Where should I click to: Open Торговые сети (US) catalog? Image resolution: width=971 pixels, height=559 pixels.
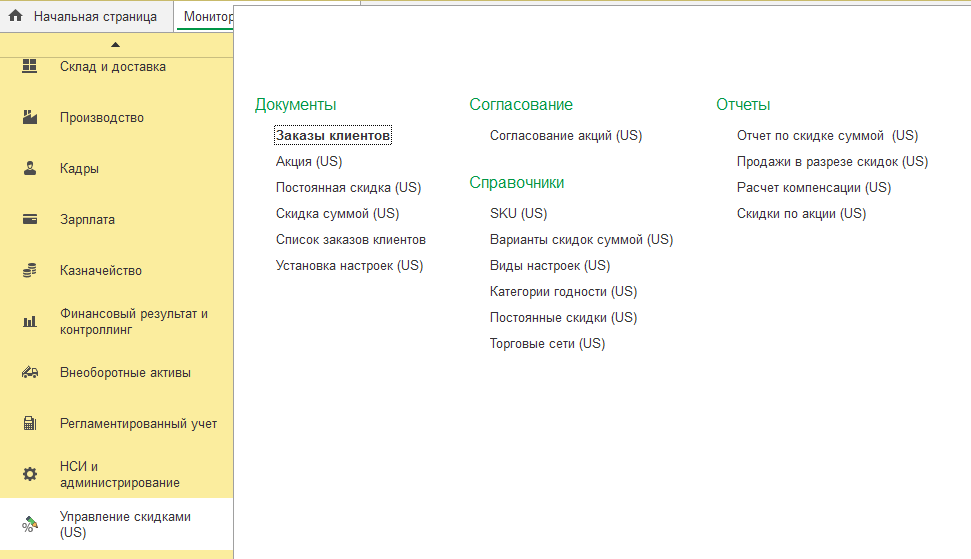pyautogui.click(x=547, y=344)
